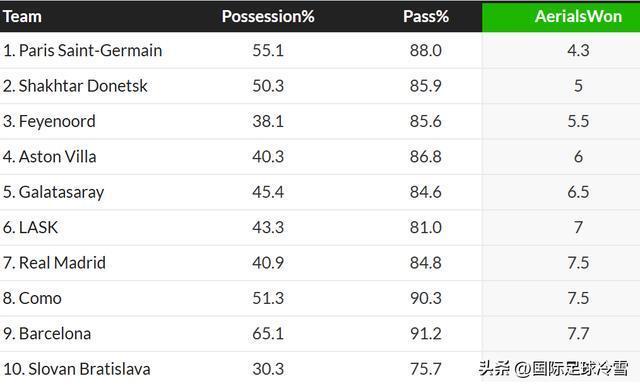This screenshot has width=640, height=388.
Task: Open the Barcelona team link
Action: (x=55, y=334)
